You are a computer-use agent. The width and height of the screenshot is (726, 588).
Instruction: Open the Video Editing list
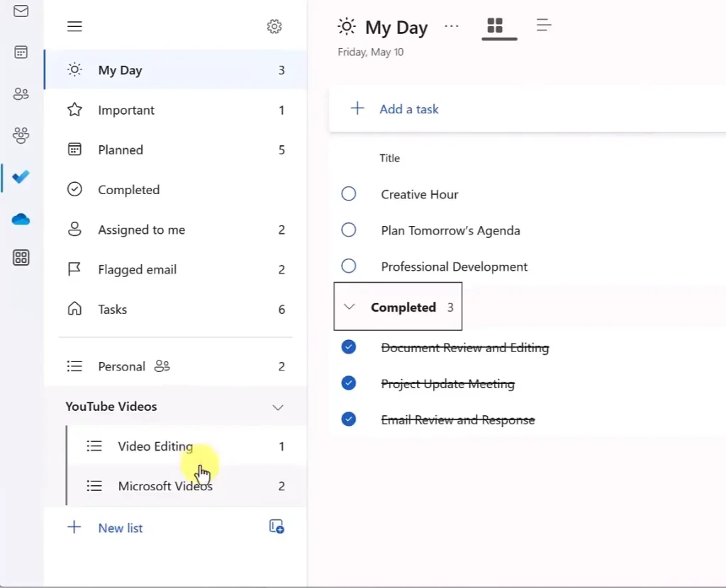click(x=155, y=446)
